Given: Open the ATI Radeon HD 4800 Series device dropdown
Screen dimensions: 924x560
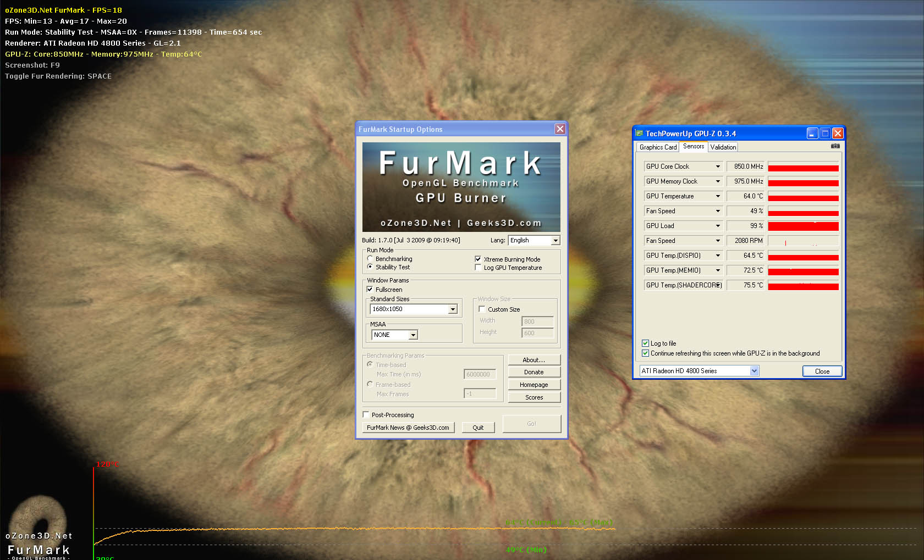Looking at the screenshot, I should (699, 371).
